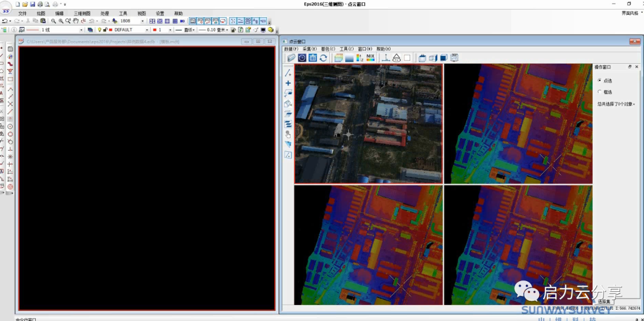This screenshot has width=644, height=321.
Task: Select the pan hand tool in main toolbar
Action: click(x=76, y=21)
